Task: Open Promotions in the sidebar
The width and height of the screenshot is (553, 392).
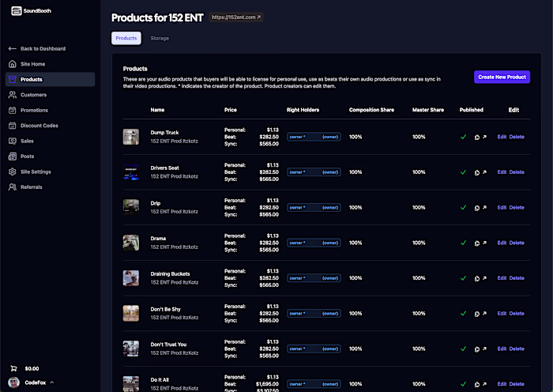Action: [x=50, y=110]
